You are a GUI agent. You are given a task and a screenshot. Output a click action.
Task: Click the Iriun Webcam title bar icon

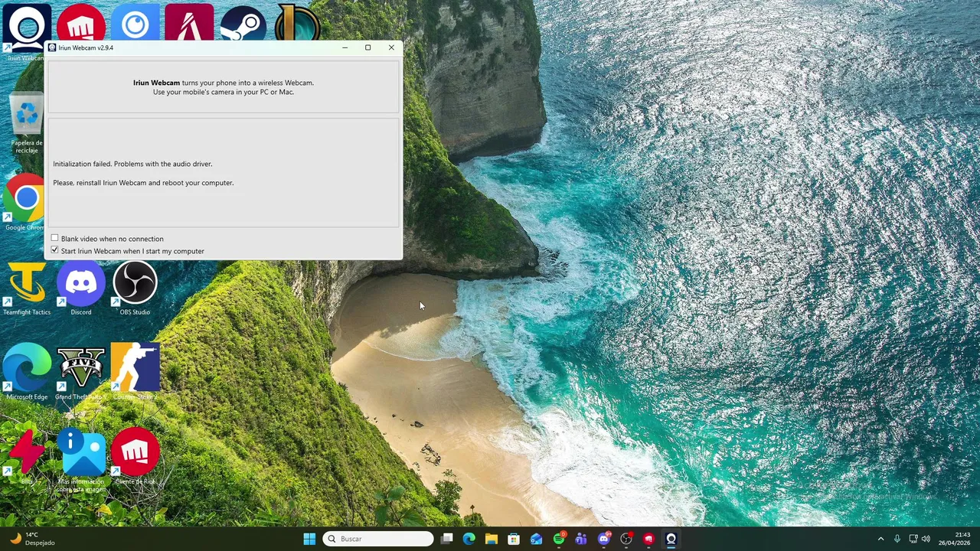click(x=52, y=47)
